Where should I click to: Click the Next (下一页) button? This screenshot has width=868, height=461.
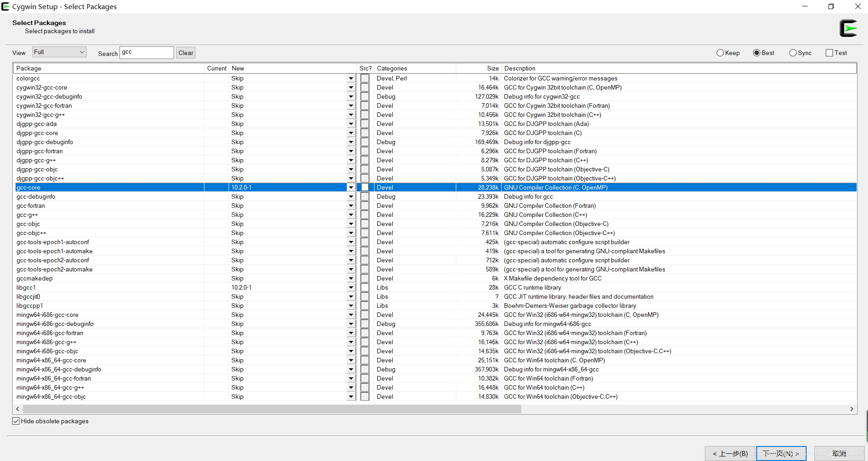[781, 453]
